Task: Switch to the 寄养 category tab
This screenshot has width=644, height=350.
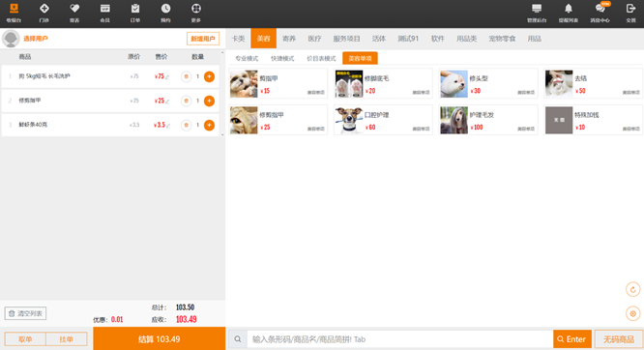Action: pyautogui.click(x=289, y=39)
